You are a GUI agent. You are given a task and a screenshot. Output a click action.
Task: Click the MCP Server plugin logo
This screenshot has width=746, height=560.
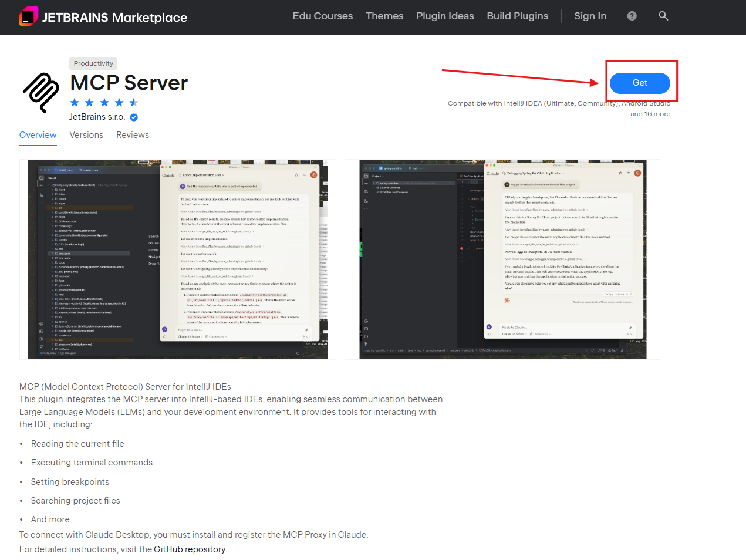pos(41,92)
